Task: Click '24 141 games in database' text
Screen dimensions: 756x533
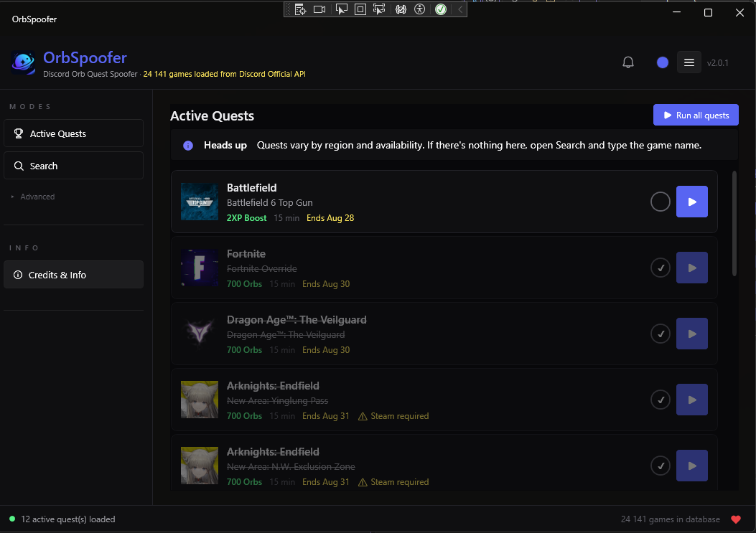Action: point(670,519)
